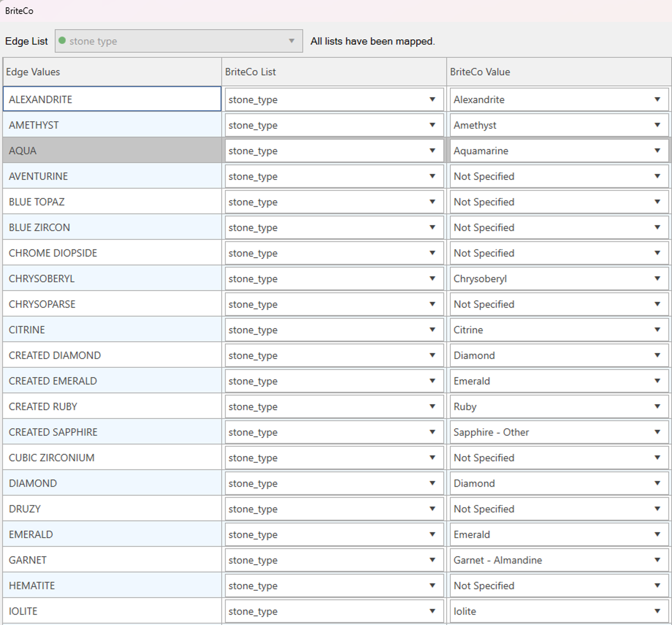Open Garnet - Almandine value dropdown
Image resolution: width=672 pixels, height=625 pixels.
[657, 560]
